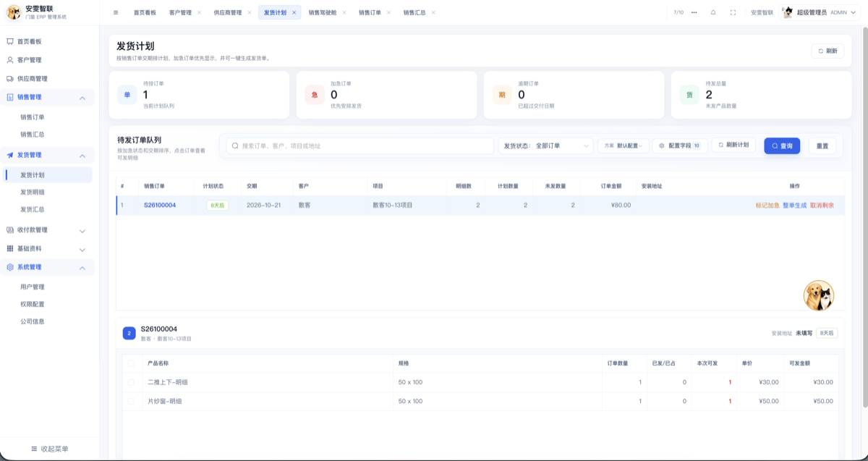Open 公司信息 in the sidebar
Image resolution: width=868 pixels, height=461 pixels.
[x=33, y=321]
